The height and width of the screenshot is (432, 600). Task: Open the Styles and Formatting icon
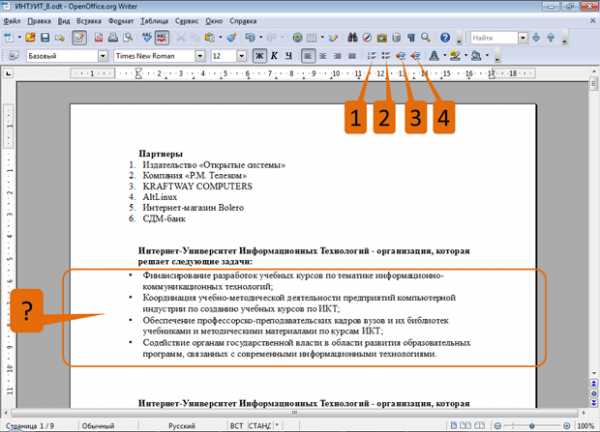pos(13,56)
